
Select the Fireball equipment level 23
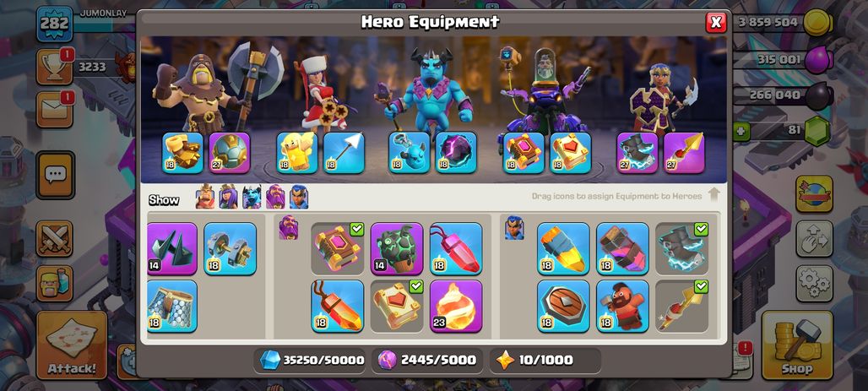pos(456,307)
